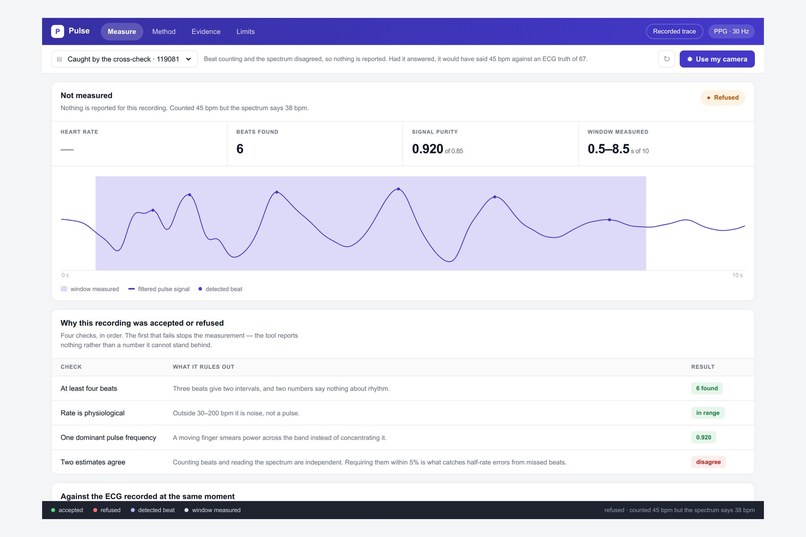Click the detected beat legend entry under chart
This screenshot has width=806, height=537.
220,289
